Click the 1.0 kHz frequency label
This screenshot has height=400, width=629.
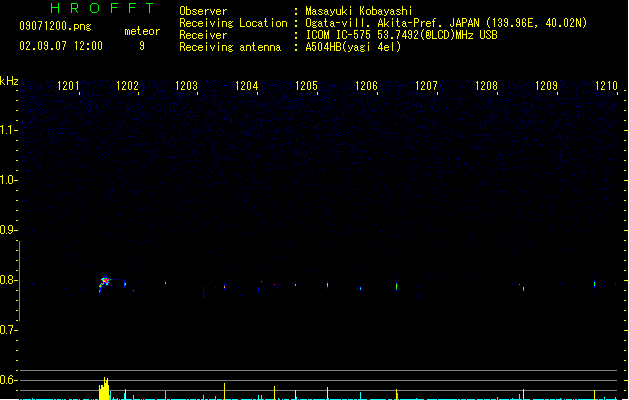pyautogui.click(x=8, y=179)
